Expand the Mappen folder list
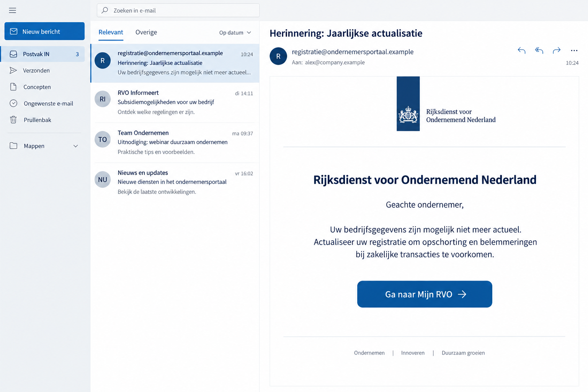 (76, 146)
